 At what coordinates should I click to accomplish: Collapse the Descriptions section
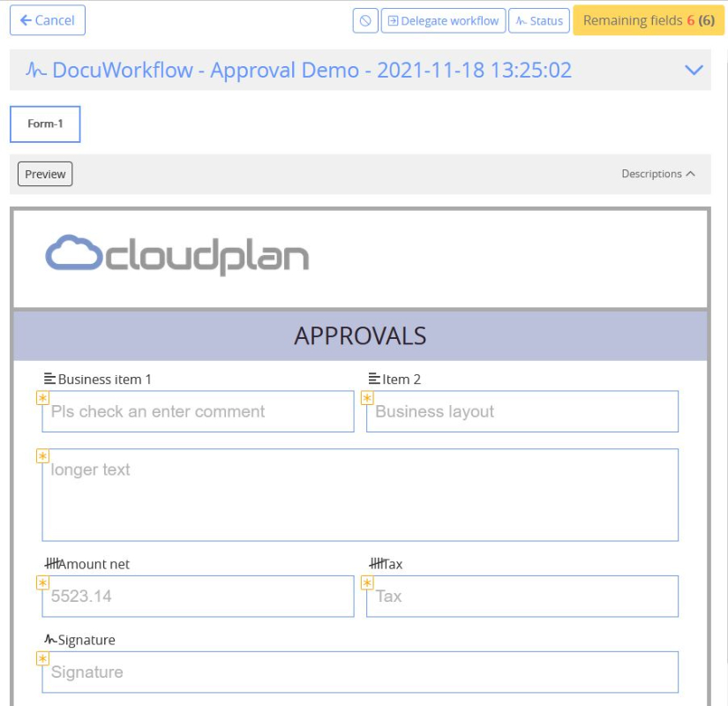click(x=658, y=174)
